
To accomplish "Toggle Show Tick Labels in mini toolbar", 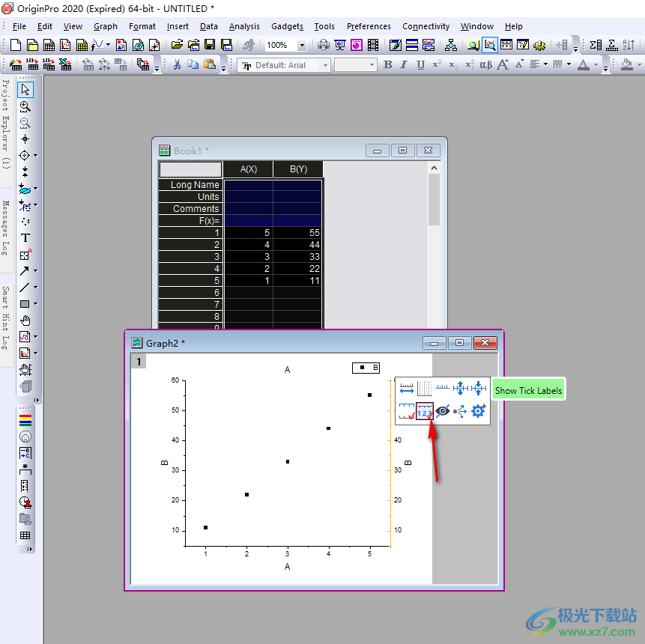I will tap(425, 412).
